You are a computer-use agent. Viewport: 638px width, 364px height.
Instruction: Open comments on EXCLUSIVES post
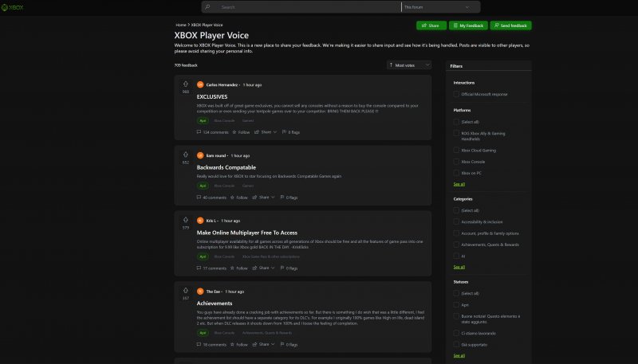pos(212,132)
